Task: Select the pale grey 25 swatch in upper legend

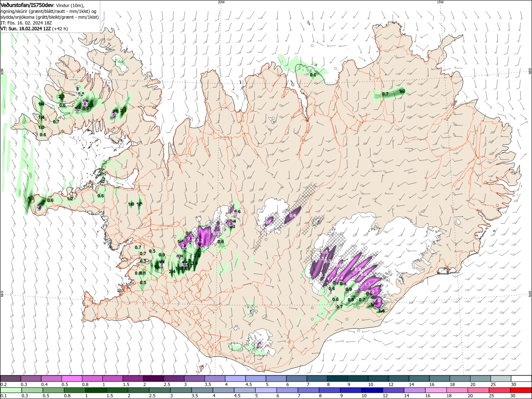Action: click(501, 379)
